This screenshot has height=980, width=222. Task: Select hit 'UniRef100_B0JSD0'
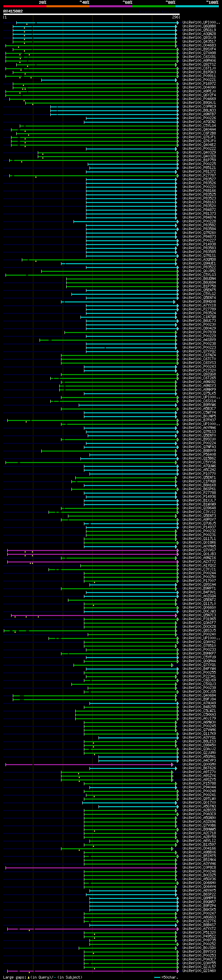point(199,948)
